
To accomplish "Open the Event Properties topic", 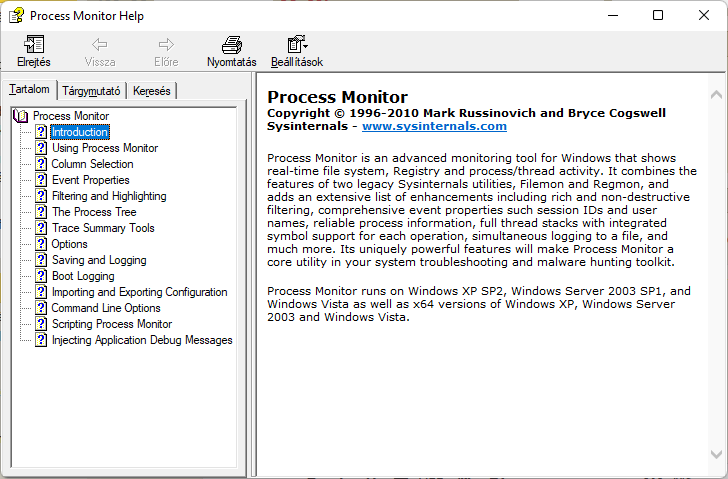I will point(91,180).
